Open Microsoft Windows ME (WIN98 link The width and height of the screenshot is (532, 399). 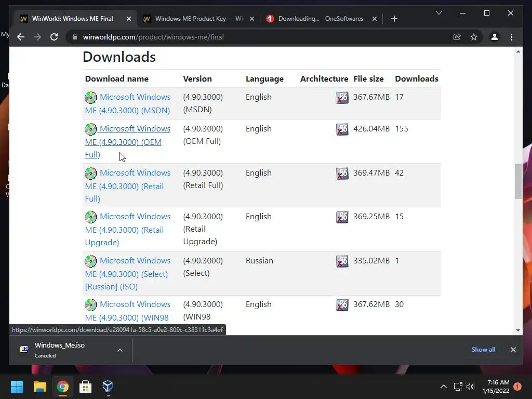click(x=128, y=311)
